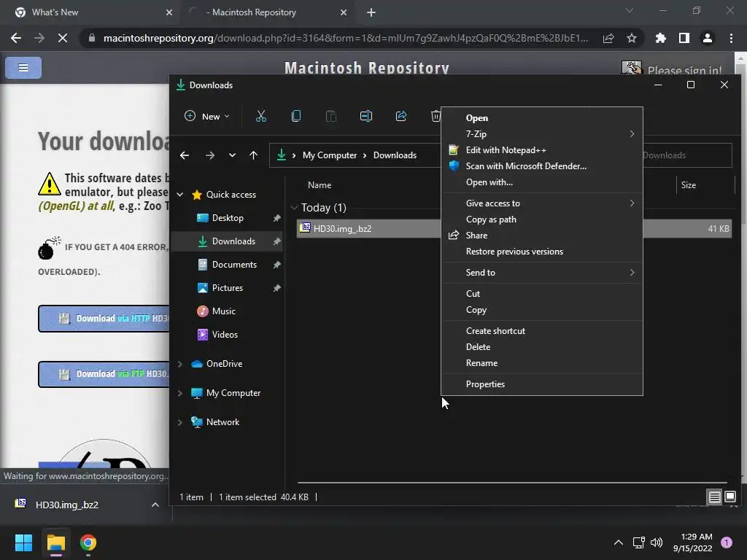
Task: Select Edit with Notepad++
Action: (x=542, y=150)
